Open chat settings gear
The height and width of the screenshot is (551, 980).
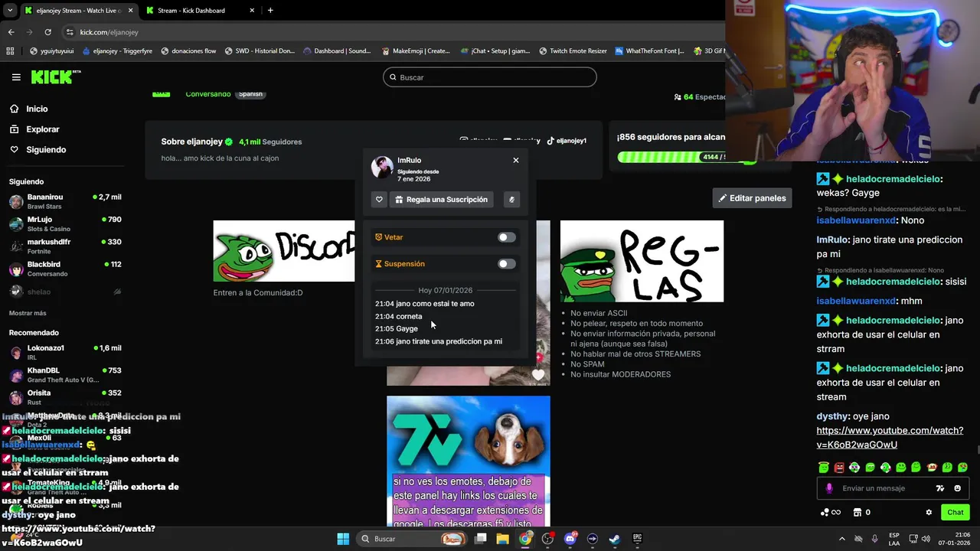pos(929,512)
